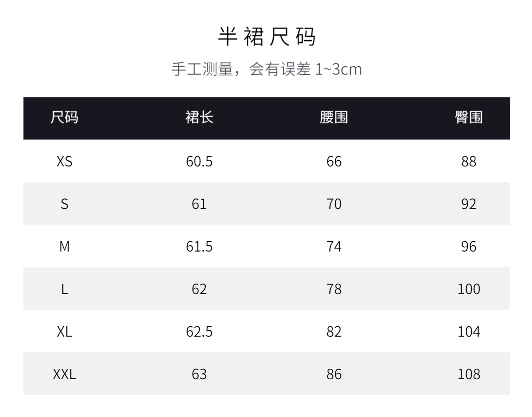Select hip value 104 in XL row

click(x=469, y=332)
